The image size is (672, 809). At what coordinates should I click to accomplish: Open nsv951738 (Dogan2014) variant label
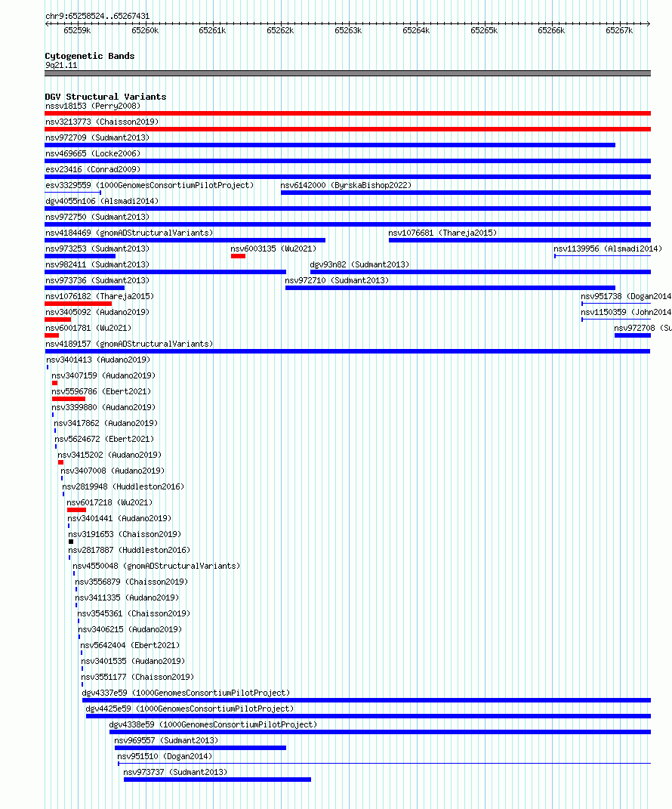[626, 297]
